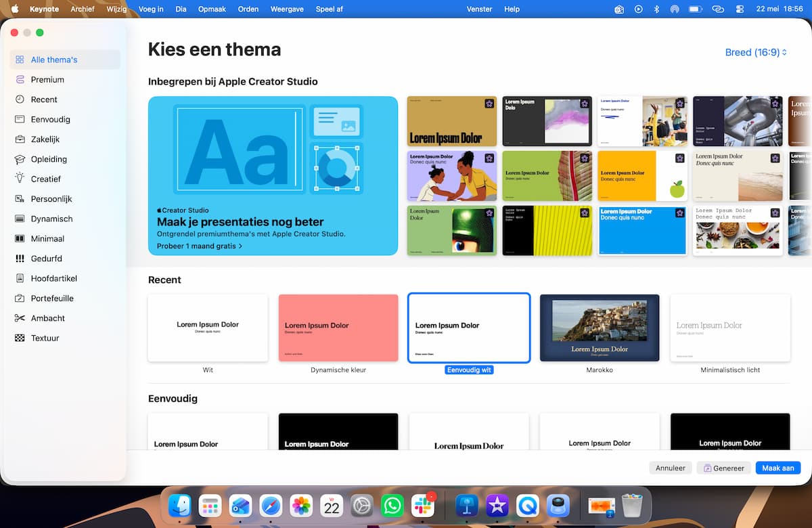The width and height of the screenshot is (812, 528).
Task: Open the Minimaal theme category
Action: pos(65,239)
